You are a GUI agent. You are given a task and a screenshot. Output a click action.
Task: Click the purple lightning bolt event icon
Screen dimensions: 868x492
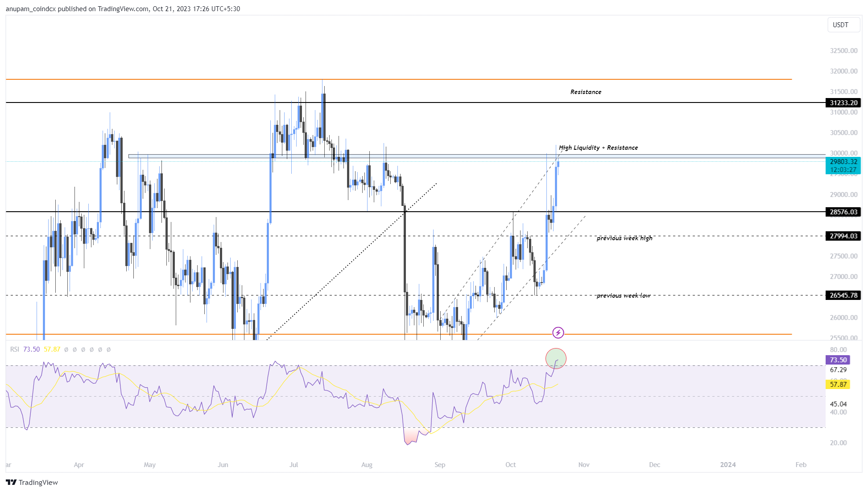click(x=558, y=332)
